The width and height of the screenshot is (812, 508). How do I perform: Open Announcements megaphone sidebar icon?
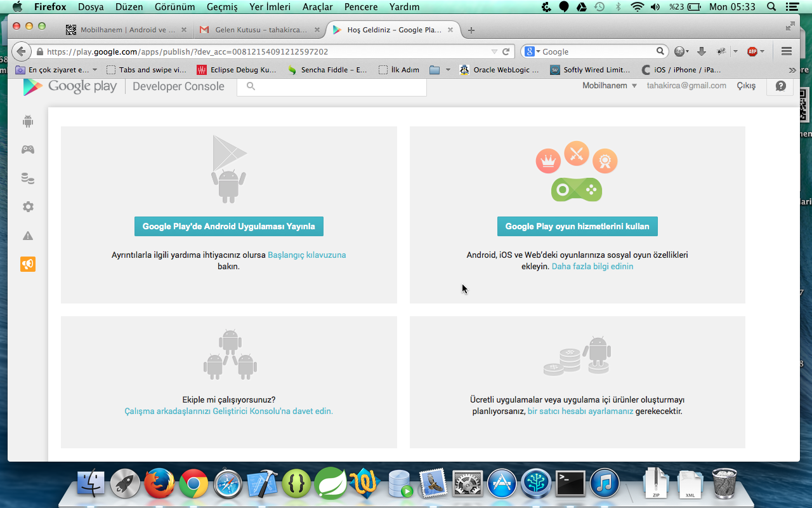pyautogui.click(x=28, y=264)
